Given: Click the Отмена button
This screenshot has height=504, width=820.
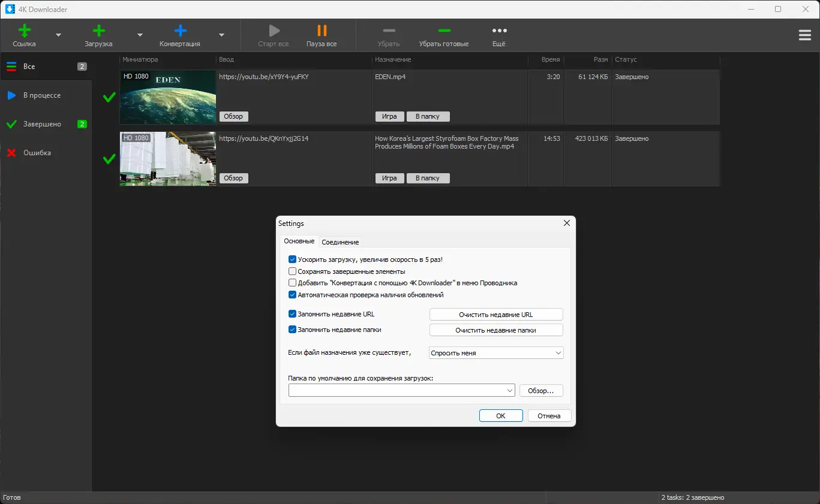Looking at the screenshot, I should point(549,416).
